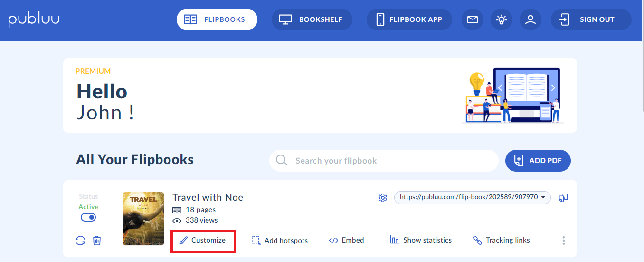
Task: Click the Add PDF button
Action: point(538,161)
